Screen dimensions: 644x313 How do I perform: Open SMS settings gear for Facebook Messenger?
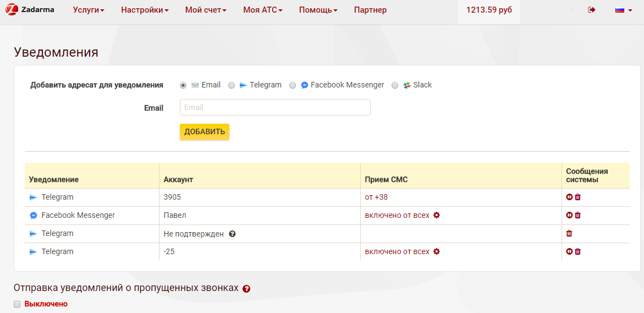[x=437, y=215]
